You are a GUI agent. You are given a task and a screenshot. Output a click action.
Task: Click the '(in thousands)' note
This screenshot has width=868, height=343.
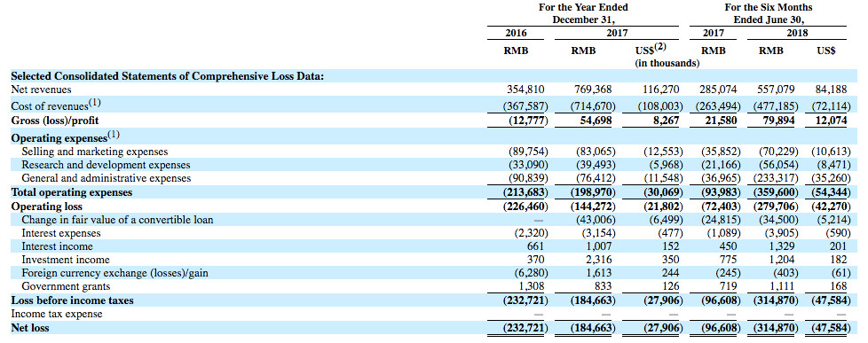667,64
